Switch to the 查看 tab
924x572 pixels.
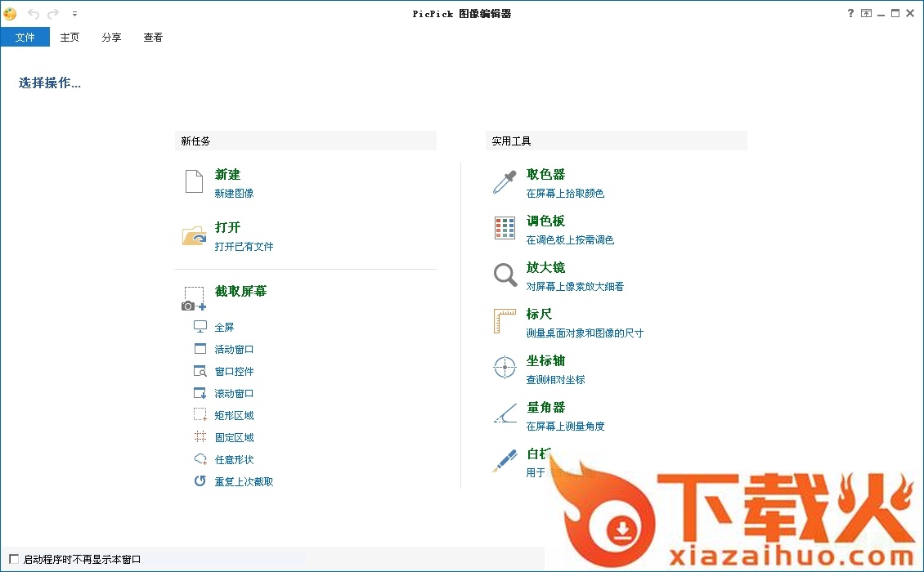pos(153,37)
